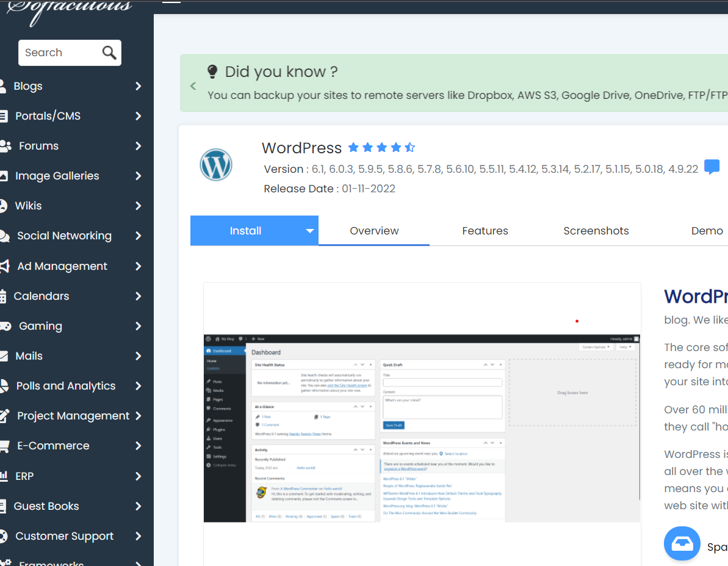Show previous tip with left arrow
Viewport: 728px width, 566px height.
tap(193, 86)
